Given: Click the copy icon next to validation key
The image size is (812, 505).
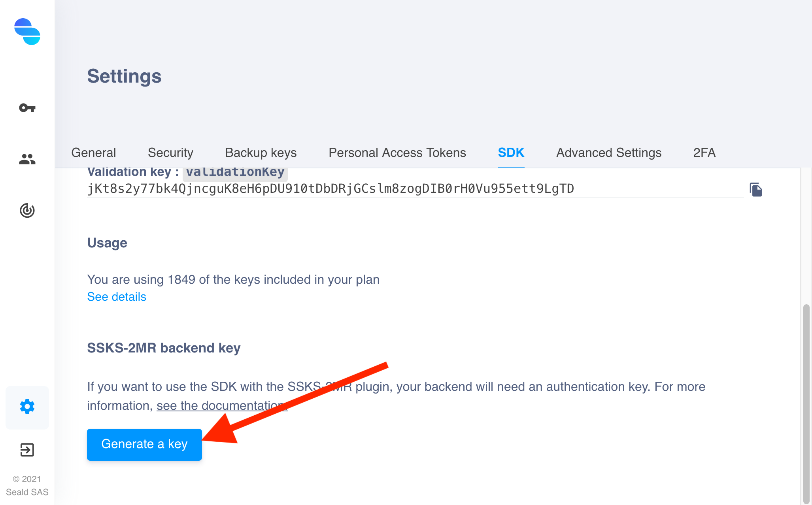Looking at the screenshot, I should click(x=755, y=189).
